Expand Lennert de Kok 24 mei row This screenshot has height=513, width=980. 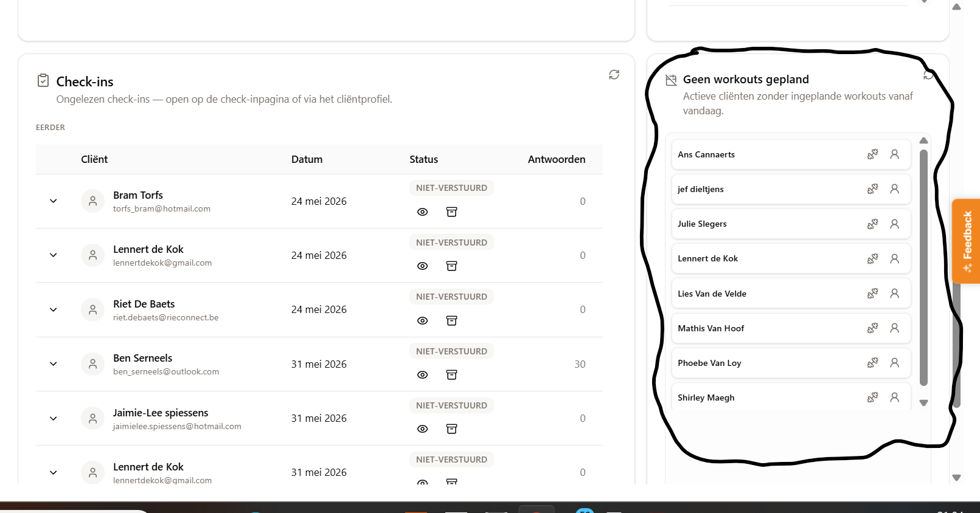click(54, 255)
